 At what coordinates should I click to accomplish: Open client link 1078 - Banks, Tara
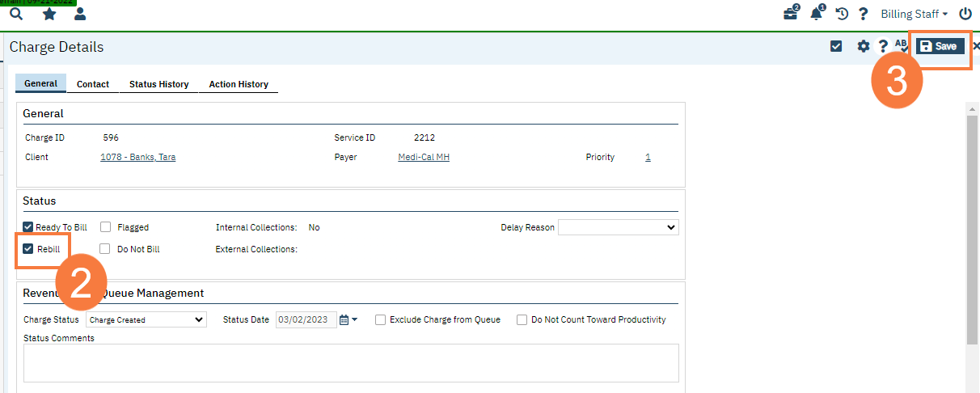(x=137, y=158)
